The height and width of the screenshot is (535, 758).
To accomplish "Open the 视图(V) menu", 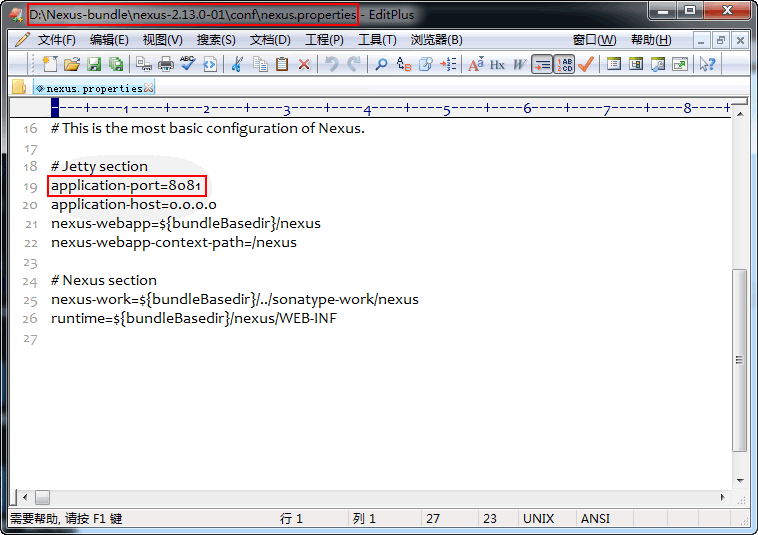I will 162,40.
